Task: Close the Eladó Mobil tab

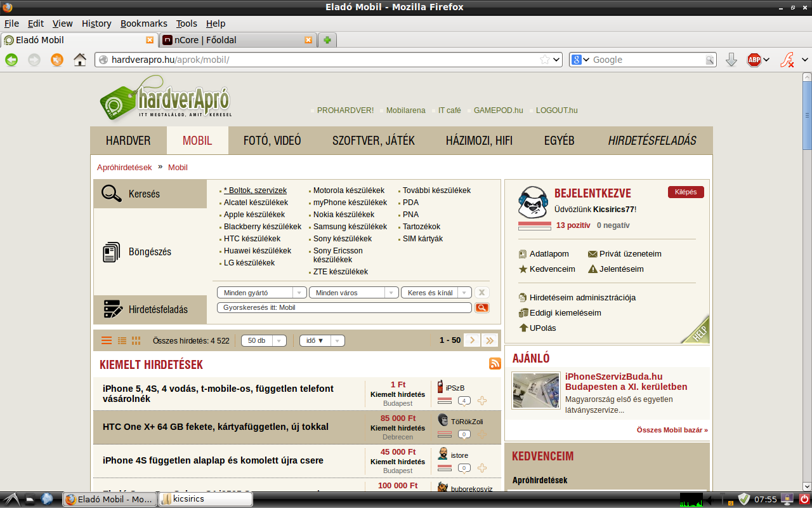Action: tap(150, 40)
